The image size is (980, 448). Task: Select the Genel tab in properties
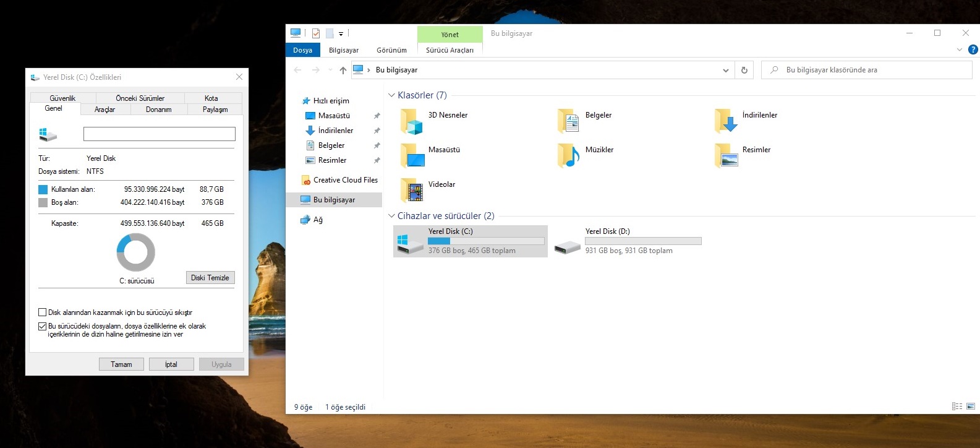tap(54, 108)
